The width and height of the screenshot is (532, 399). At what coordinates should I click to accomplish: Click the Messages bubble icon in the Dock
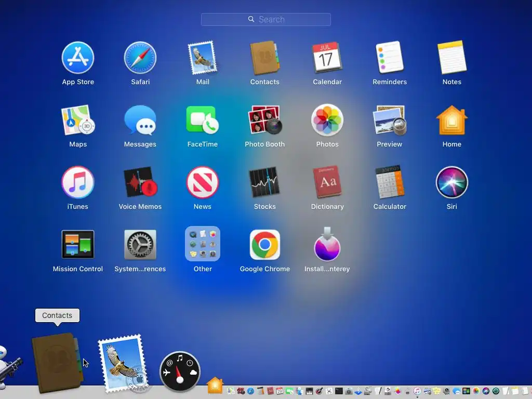point(456,391)
